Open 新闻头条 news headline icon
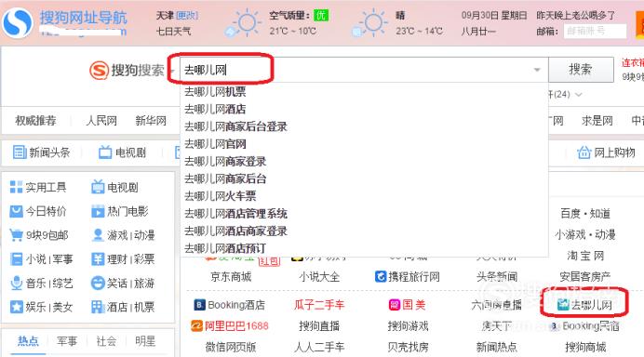644x357 pixels. click(20, 152)
